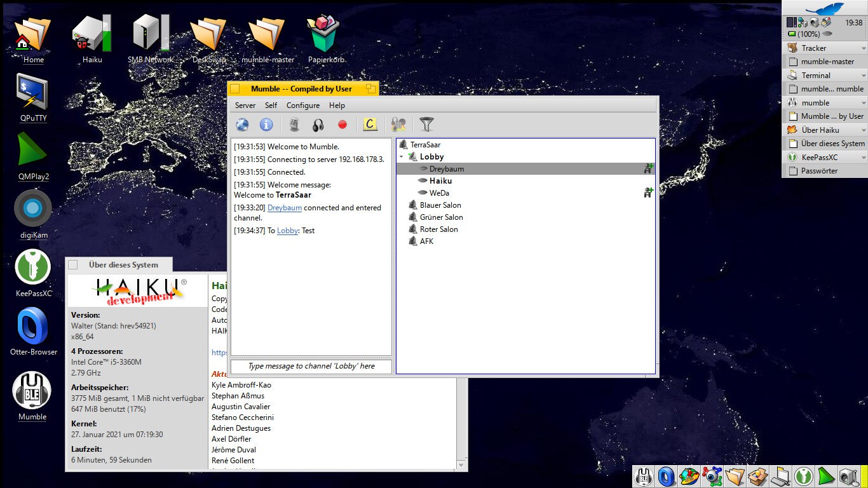868x488 pixels.
Task: Open the Server menu
Action: click(245, 105)
